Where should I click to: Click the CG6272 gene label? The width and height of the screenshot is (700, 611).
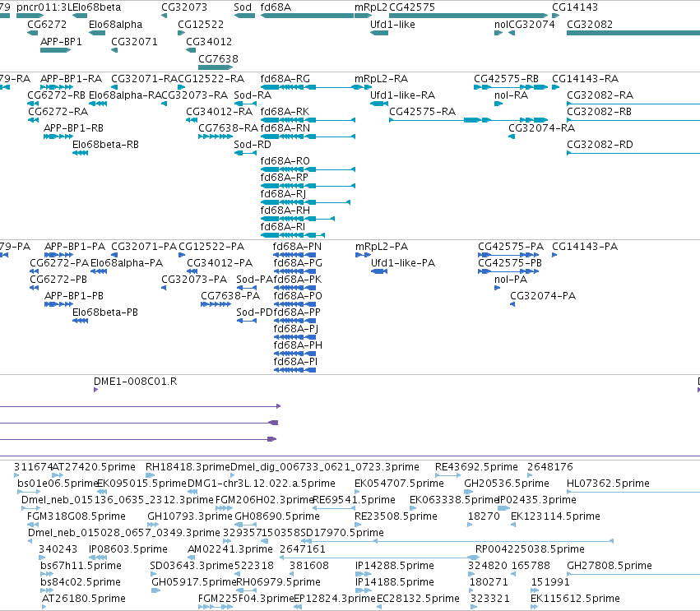[47, 25]
